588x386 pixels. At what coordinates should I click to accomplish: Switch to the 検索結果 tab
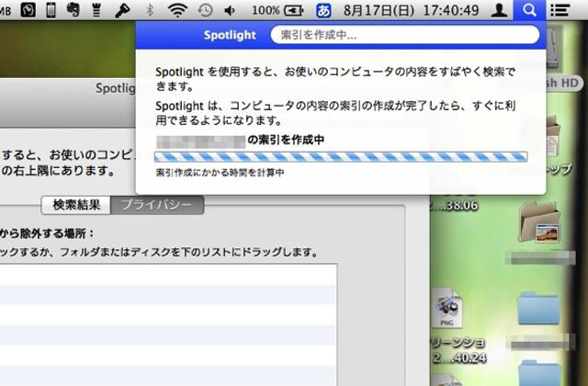(76, 205)
